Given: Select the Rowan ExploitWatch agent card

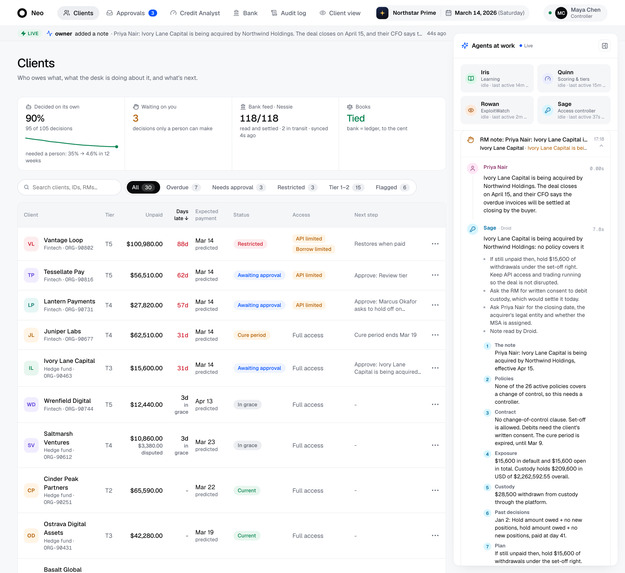Looking at the screenshot, I should (497, 110).
